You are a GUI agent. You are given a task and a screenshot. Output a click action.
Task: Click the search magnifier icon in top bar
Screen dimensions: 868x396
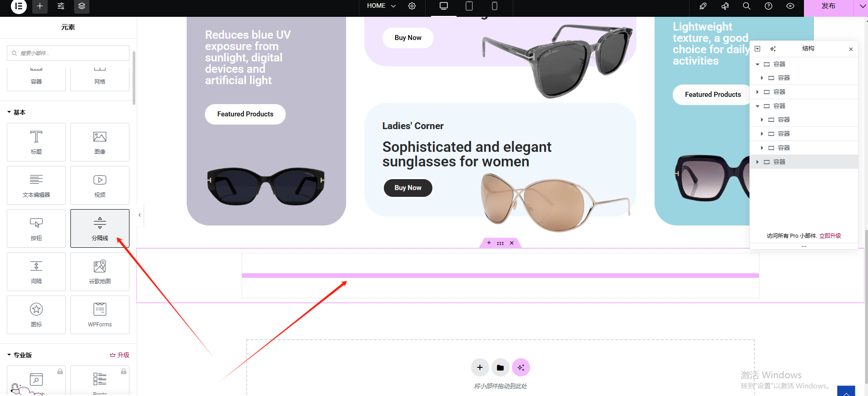pos(746,6)
